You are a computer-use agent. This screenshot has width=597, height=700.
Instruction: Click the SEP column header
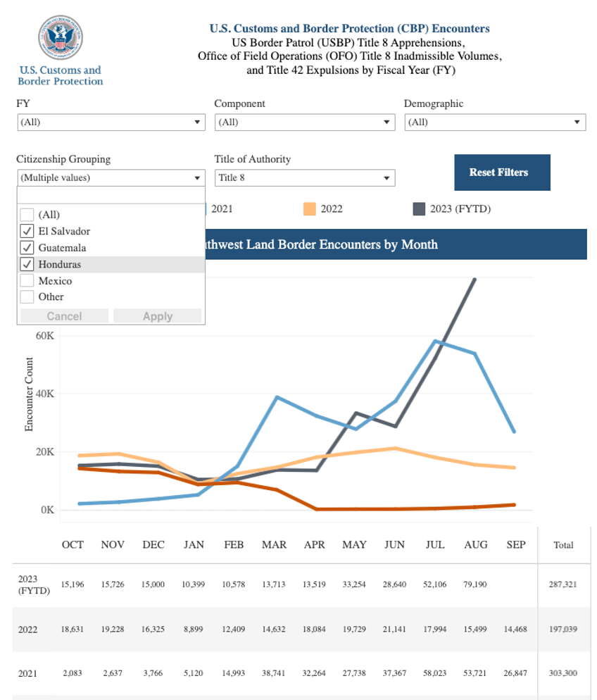[516, 544]
